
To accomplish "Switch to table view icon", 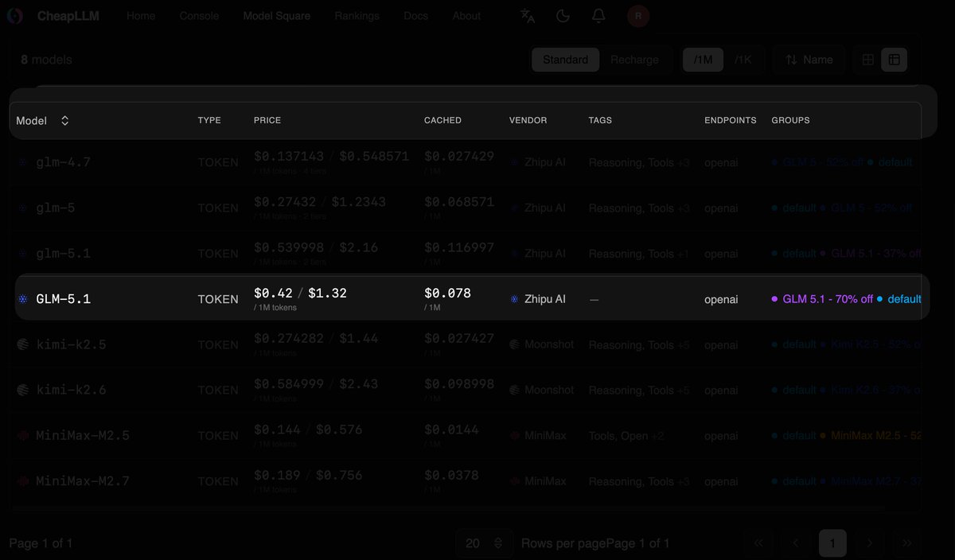I will tap(894, 60).
